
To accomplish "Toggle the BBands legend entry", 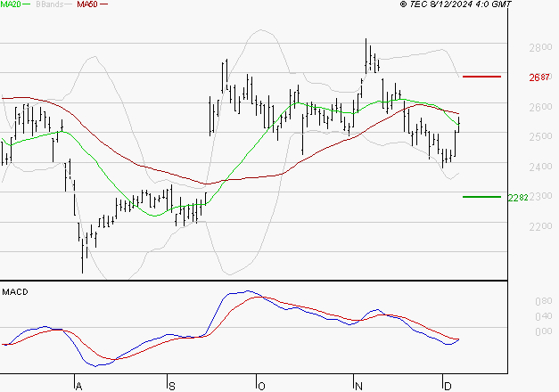I will coord(48,4).
